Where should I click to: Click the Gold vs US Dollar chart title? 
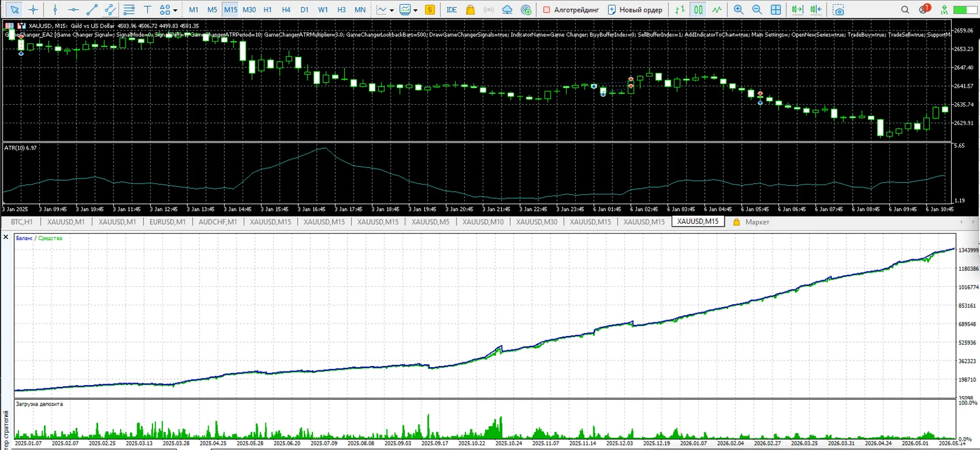pos(92,26)
